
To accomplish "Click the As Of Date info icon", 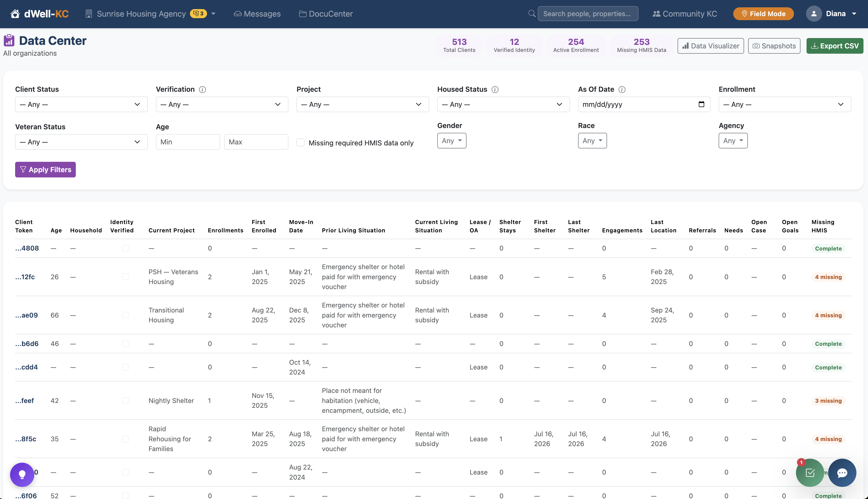I will pos(622,89).
